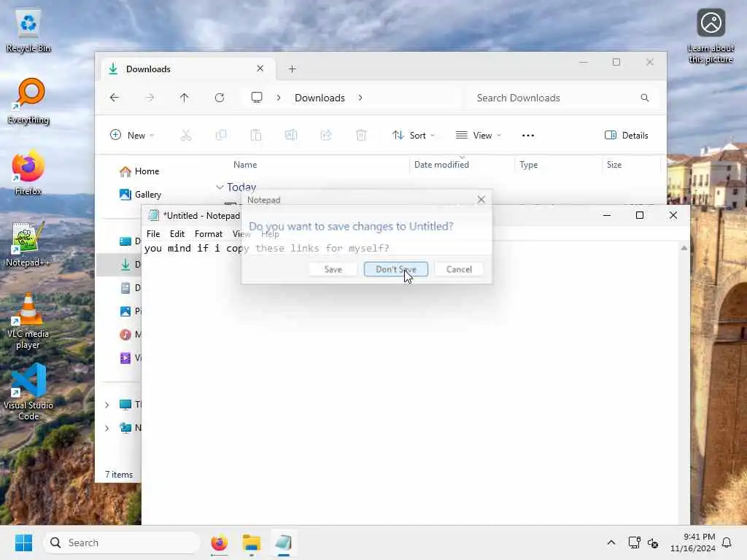Close the Notepad save prompt dialog

coord(481,200)
